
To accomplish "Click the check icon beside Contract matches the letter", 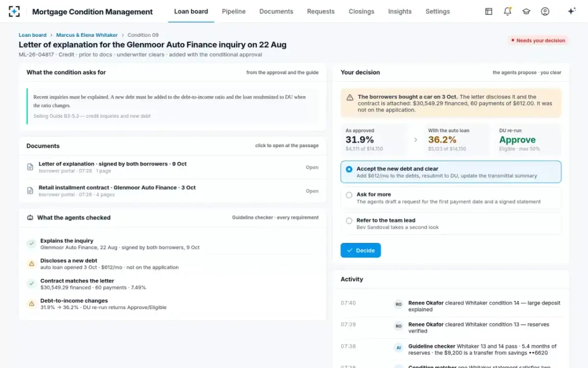I will [x=31, y=284].
